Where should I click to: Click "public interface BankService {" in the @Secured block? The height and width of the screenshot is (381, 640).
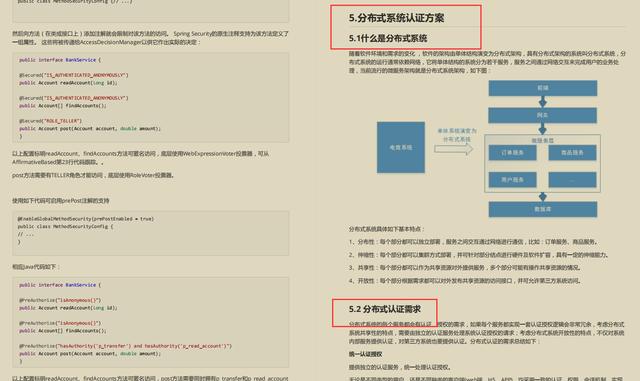[x=60, y=60]
